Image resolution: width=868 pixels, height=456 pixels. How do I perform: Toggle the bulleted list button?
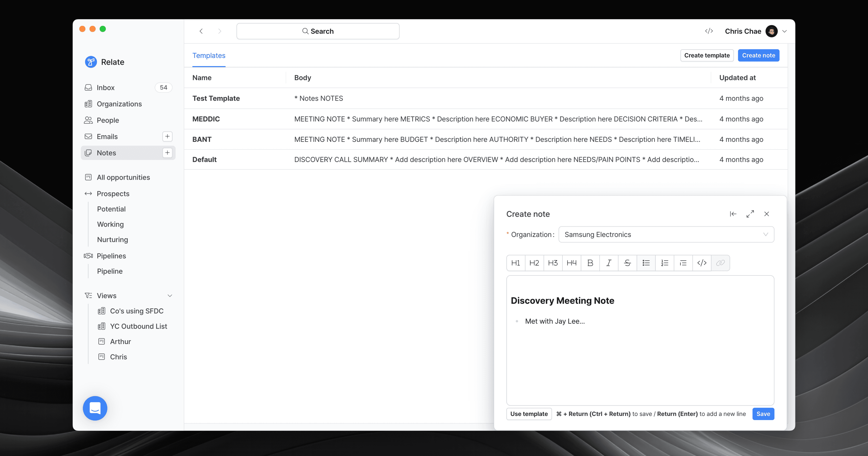tap(646, 263)
